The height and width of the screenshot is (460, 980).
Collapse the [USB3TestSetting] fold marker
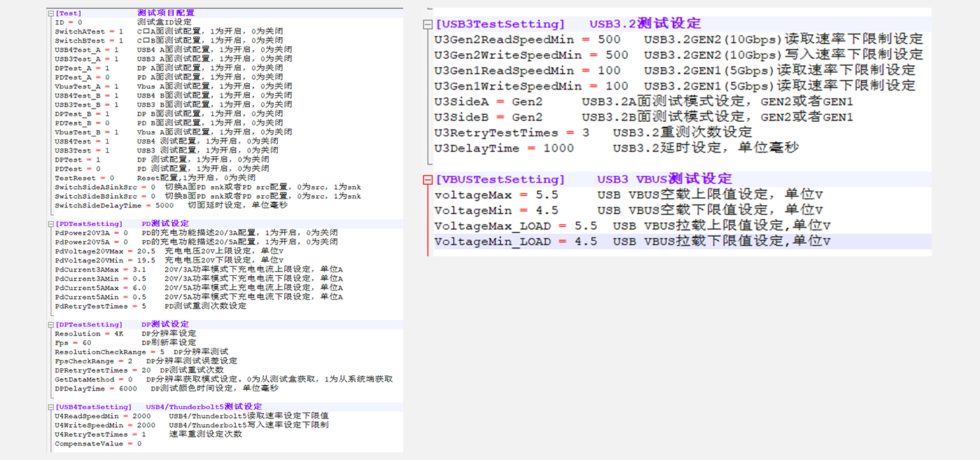click(x=428, y=25)
